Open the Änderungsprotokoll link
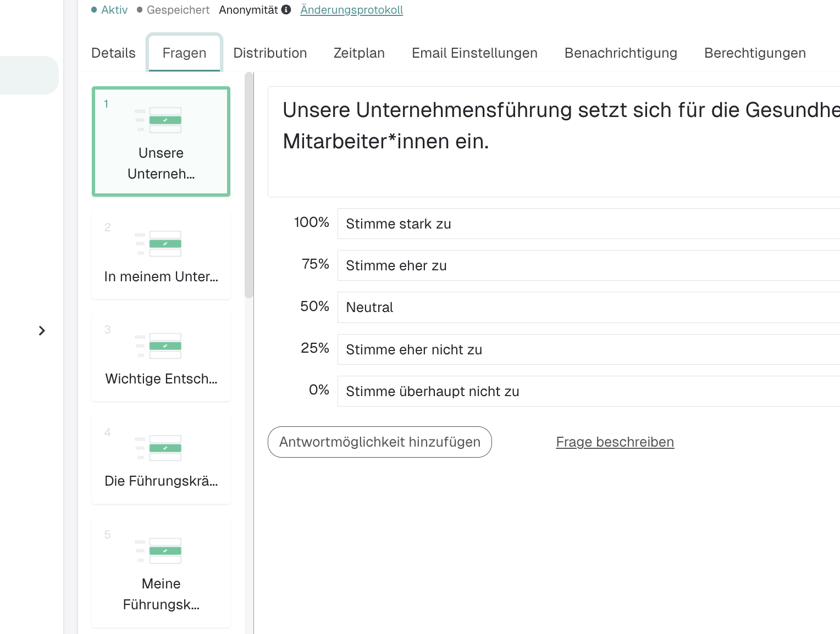This screenshot has width=840, height=634. coord(351,9)
